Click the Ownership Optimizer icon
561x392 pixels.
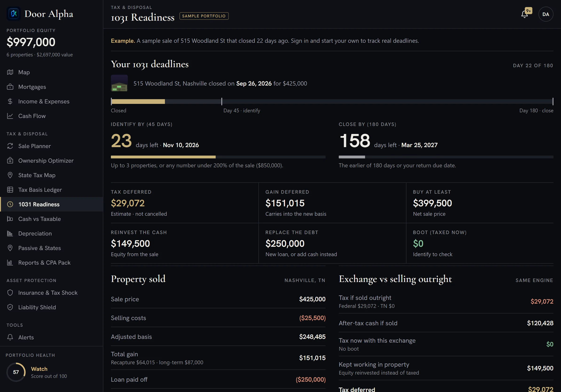[x=10, y=161]
